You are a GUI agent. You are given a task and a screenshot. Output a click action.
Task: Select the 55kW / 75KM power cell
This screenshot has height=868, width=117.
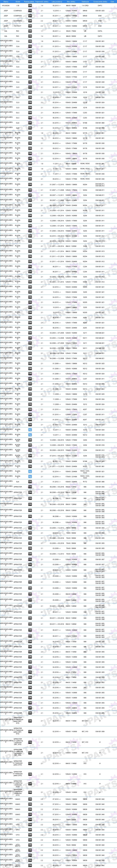[71, 31]
